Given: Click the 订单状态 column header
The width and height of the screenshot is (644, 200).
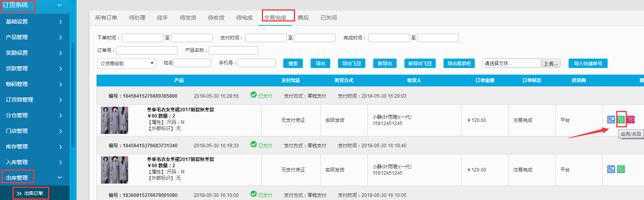Looking at the screenshot, I should click(x=532, y=80).
